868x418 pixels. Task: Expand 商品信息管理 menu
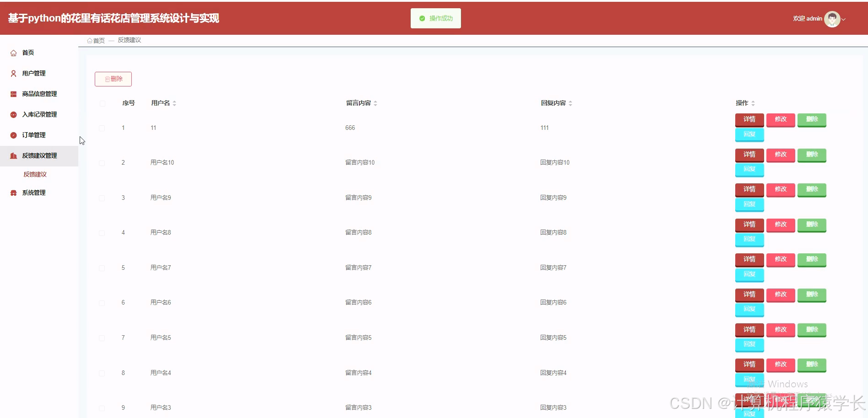pyautogui.click(x=39, y=94)
